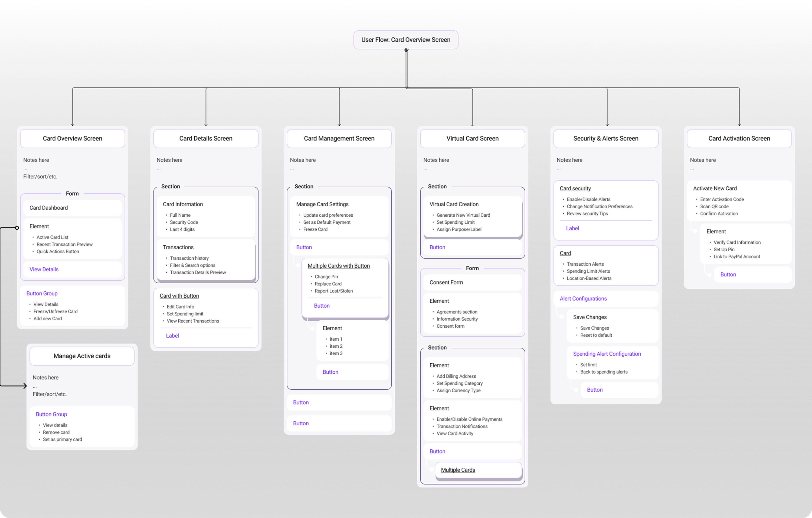The width and height of the screenshot is (812, 518).
Task: Click the Button Group on Card Overview Screen
Action: click(42, 293)
